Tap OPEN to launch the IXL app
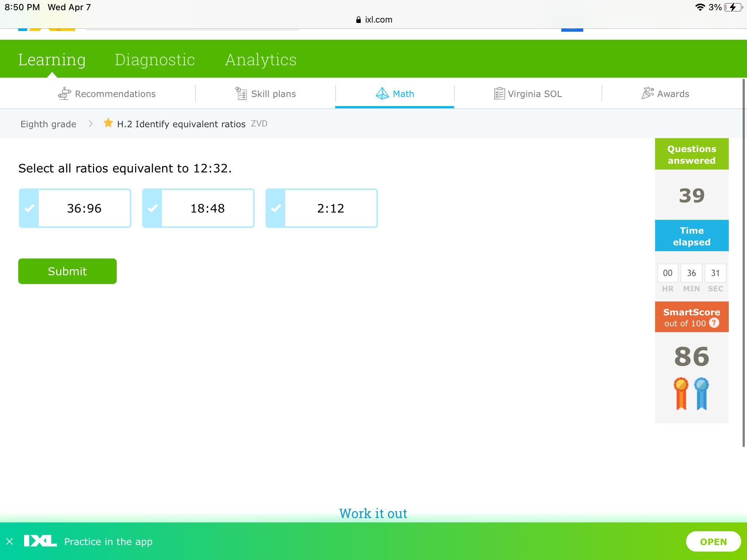Screen dimensions: 747x560 coord(713,542)
